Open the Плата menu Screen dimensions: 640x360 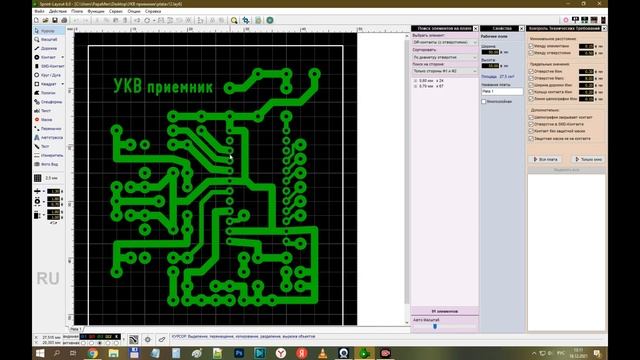coord(77,11)
